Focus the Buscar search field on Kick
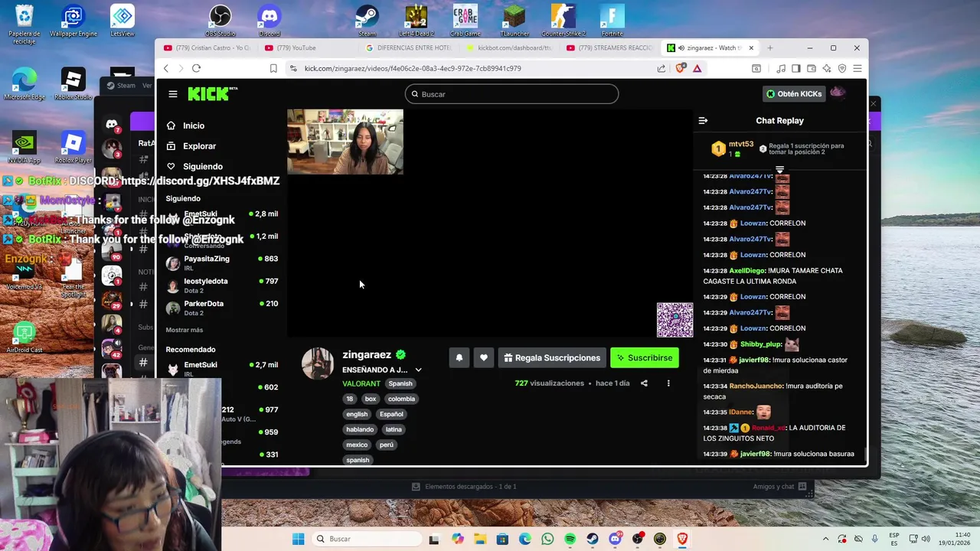The width and height of the screenshot is (980, 551). tap(511, 94)
